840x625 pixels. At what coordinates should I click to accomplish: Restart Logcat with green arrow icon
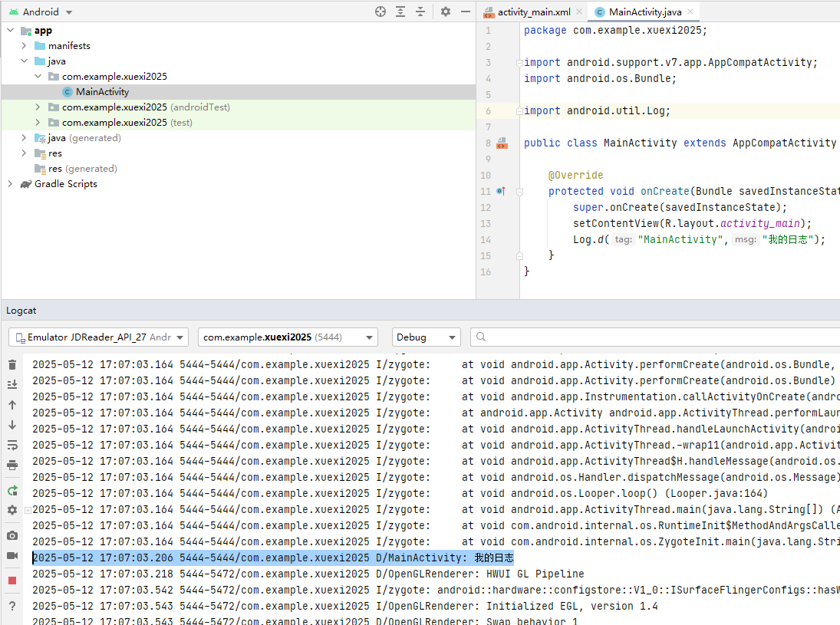click(x=12, y=491)
